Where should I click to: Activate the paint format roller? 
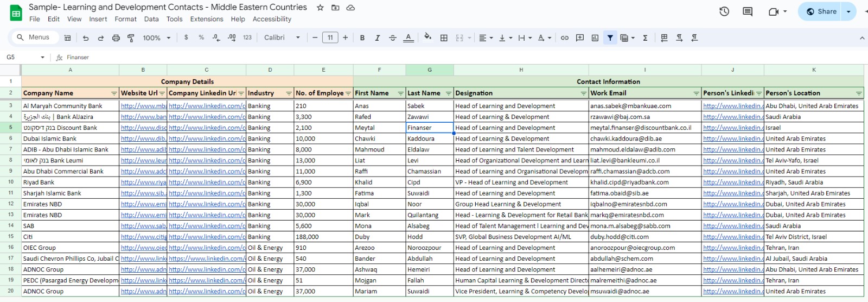click(x=131, y=37)
